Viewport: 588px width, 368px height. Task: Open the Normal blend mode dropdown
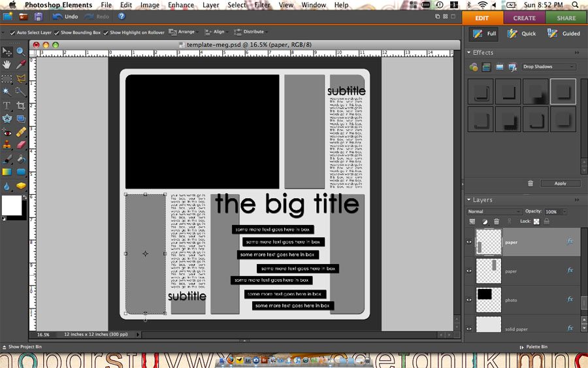pyautogui.click(x=494, y=212)
